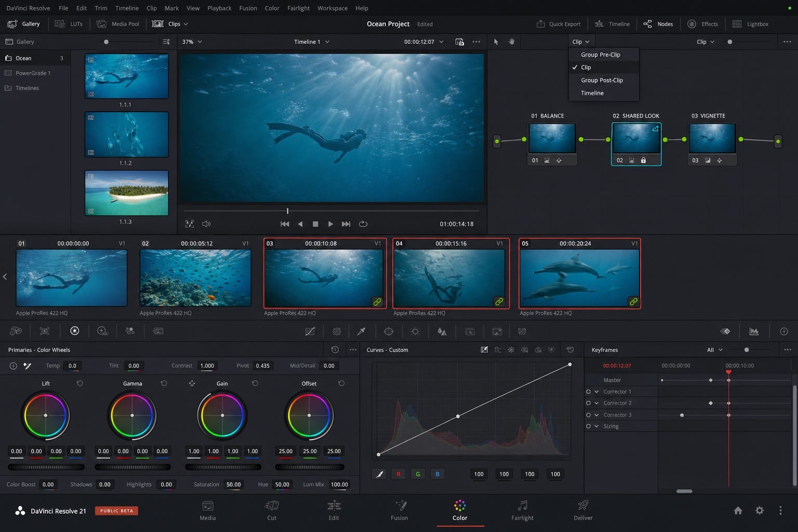Open project settings gear icon
The image size is (798, 532).
click(760, 511)
